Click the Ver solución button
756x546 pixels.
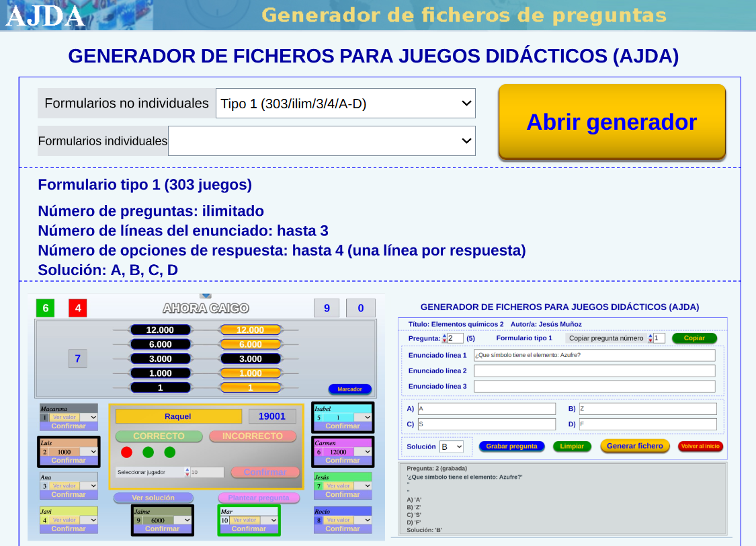click(153, 498)
